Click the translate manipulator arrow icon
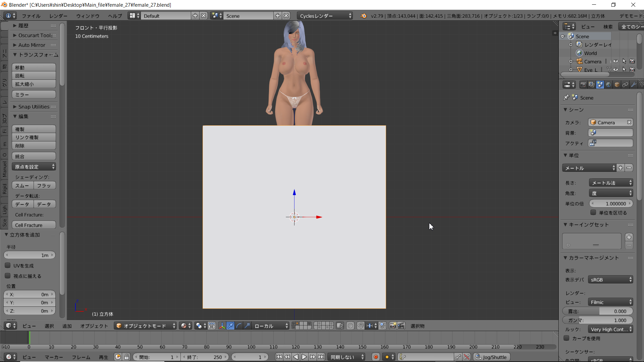This screenshot has width=644, height=362. pyautogui.click(x=230, y=326)
